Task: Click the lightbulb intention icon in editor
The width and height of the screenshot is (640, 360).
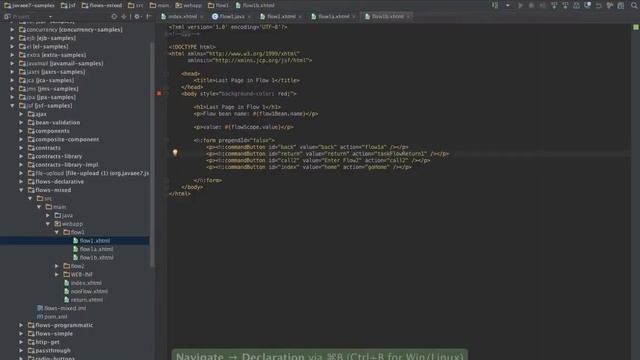Action: click(175, 152)
